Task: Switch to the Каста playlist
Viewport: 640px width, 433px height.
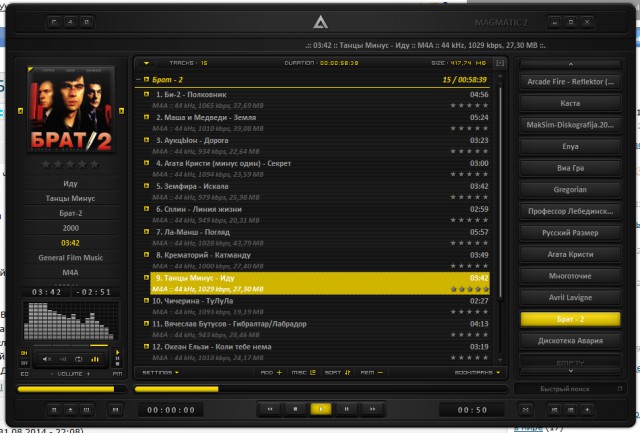Action: coord(570,104)
